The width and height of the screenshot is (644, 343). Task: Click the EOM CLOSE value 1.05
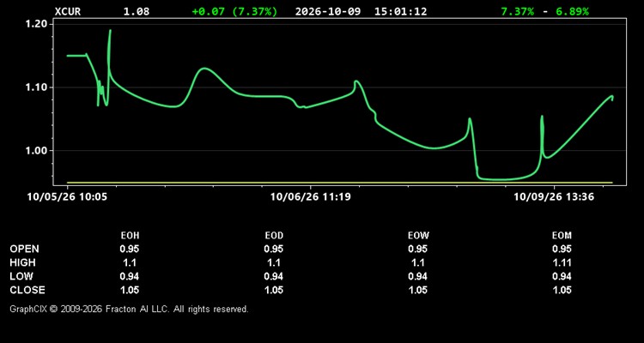point(562,290)
